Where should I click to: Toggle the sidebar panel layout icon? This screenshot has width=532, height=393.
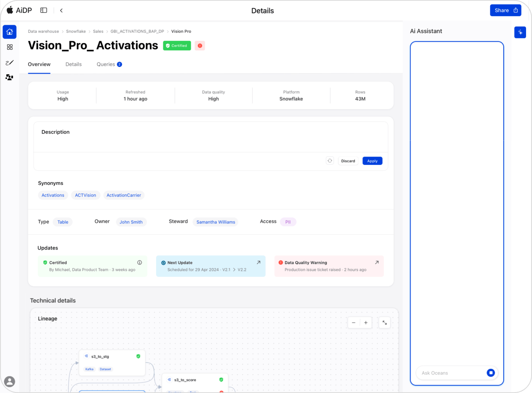pos(44,10)
